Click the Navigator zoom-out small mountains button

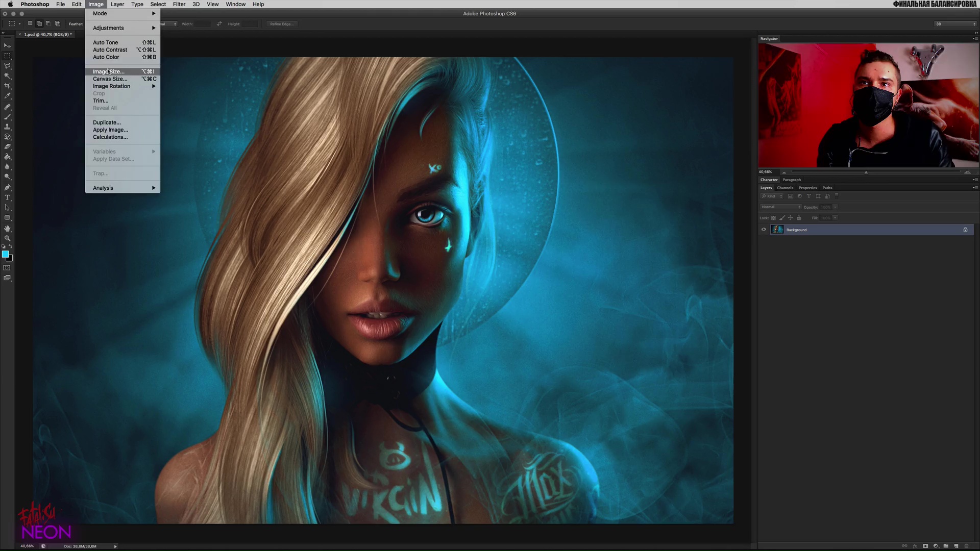pos(784,172)
